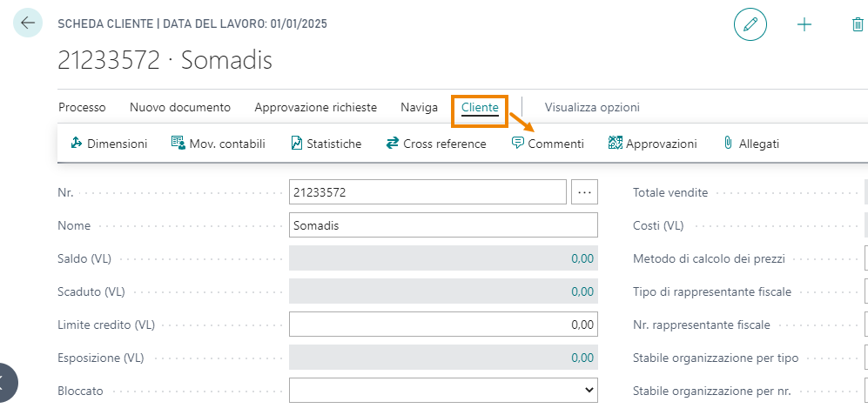Click the plus new record icon
Image resolution: width=868 pixels, height=415 pixels.
click(x=804, y=24)
